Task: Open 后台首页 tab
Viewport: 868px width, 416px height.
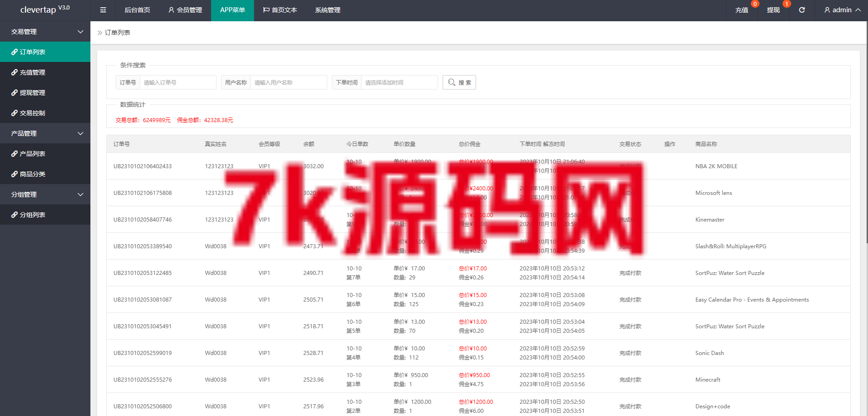Action: 137,10
